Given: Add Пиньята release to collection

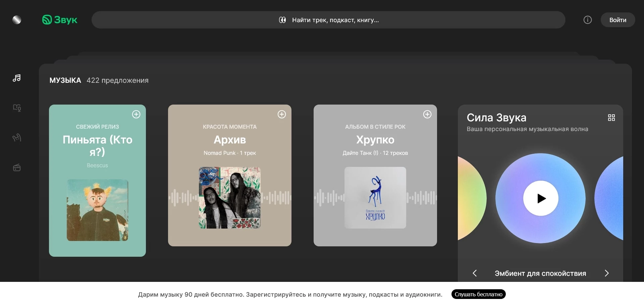Looking at the screenshot, I should click(136, 114).
